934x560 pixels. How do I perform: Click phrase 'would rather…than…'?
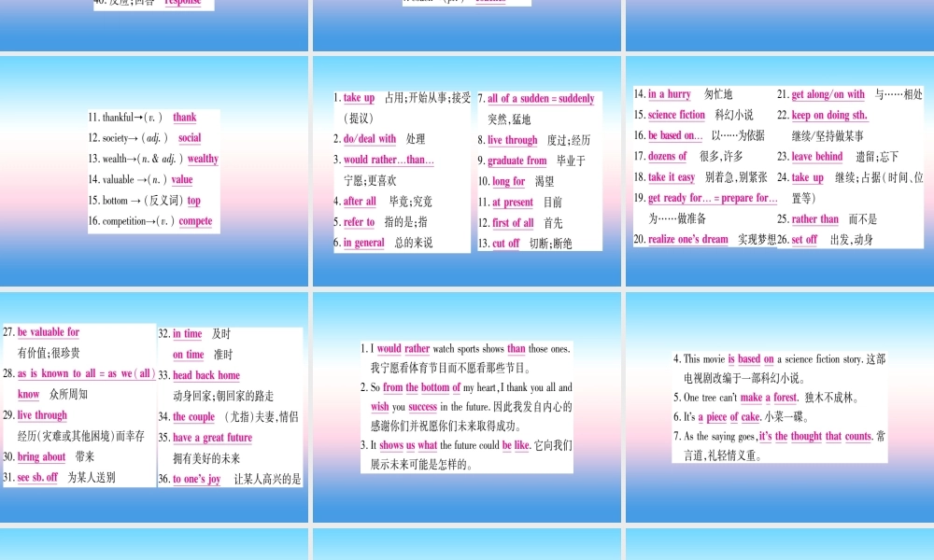pos(389,160)
